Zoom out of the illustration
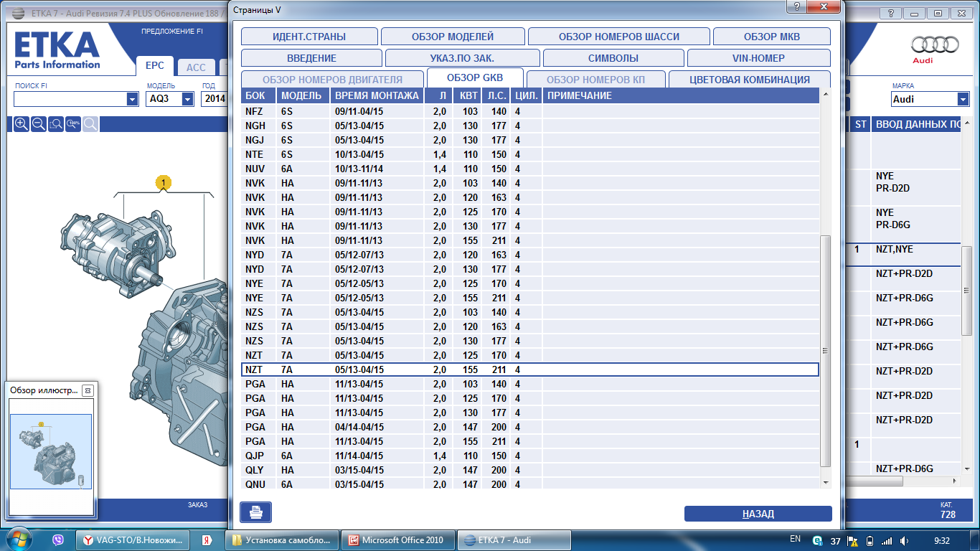 tap(39, 124)
